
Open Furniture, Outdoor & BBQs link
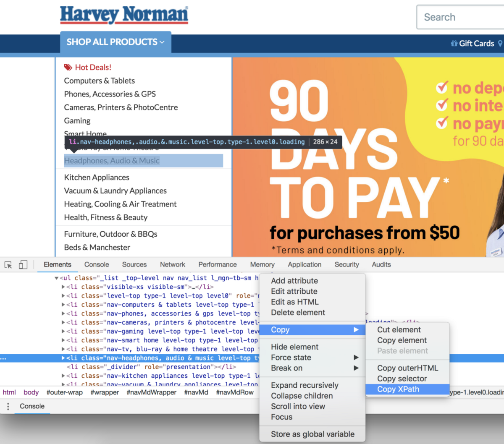[110, 234]
